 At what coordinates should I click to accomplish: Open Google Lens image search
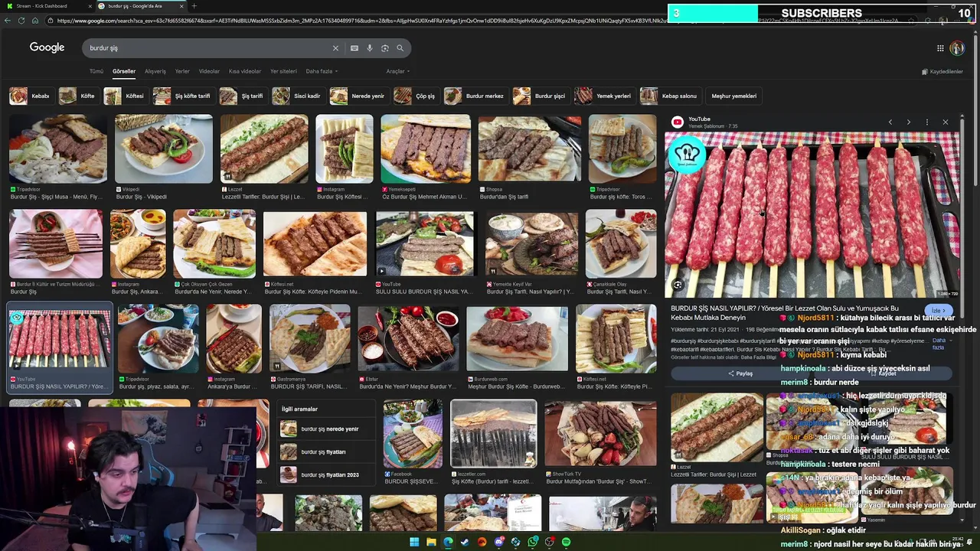click(x=384, y=48)
